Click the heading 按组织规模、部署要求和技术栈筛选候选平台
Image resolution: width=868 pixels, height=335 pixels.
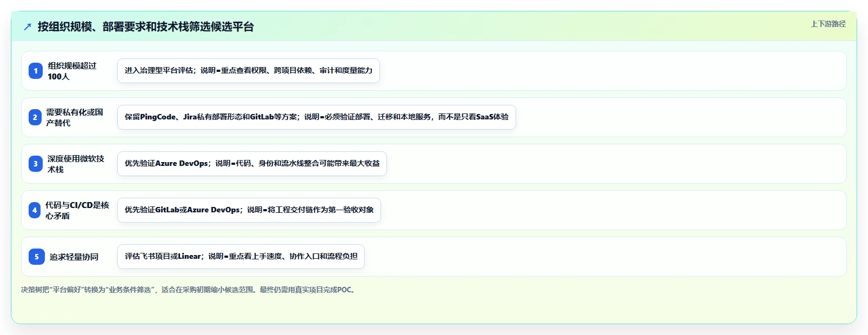pyautogui.click(x=146, y=26)
